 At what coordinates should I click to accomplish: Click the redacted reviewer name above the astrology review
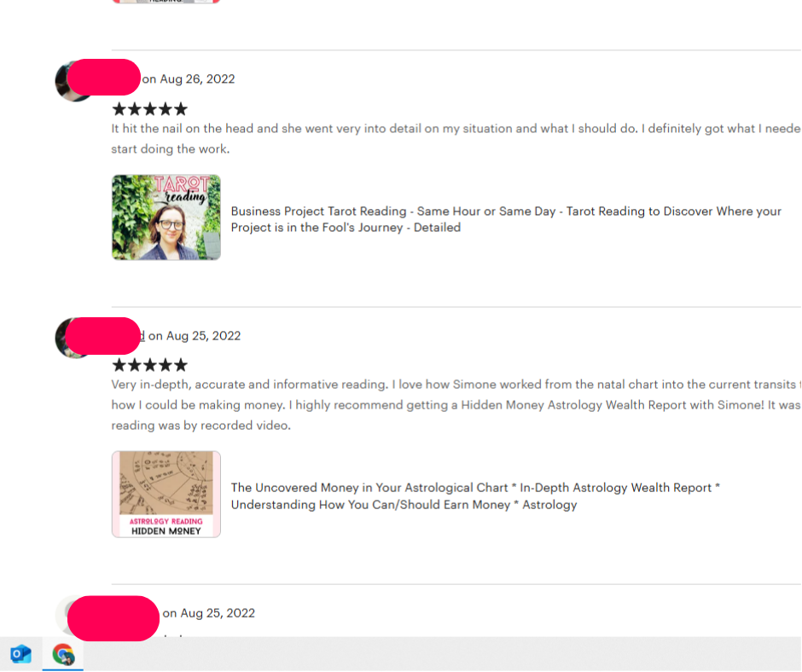[102, 336]
